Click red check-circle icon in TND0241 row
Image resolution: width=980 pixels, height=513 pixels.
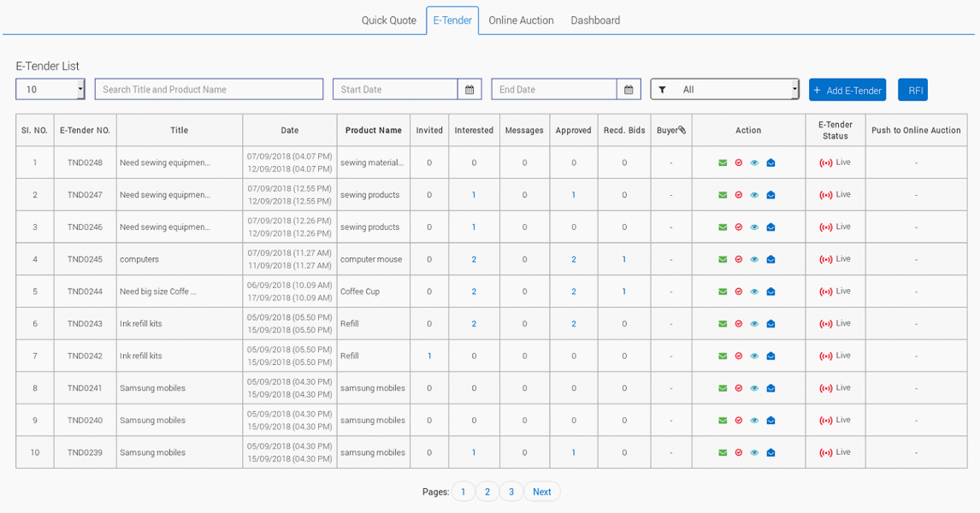[739, 388]
